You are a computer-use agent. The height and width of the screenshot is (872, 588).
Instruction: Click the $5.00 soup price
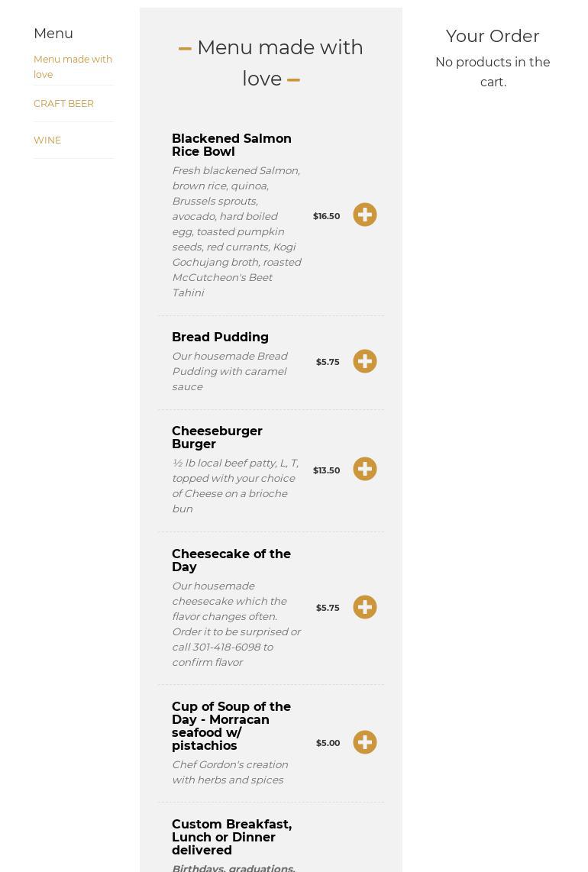pyautogui.click(x=328, y=743)
